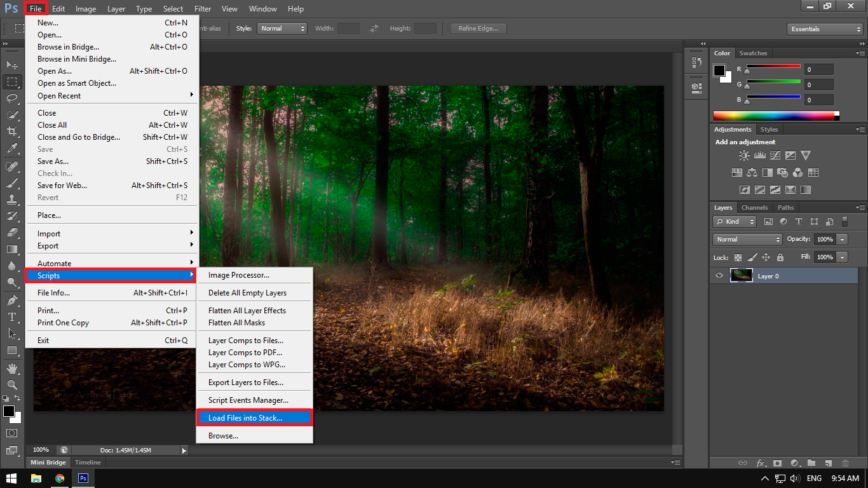Select the Clone Stamp tool
The image size is (868, 488).
12,200
